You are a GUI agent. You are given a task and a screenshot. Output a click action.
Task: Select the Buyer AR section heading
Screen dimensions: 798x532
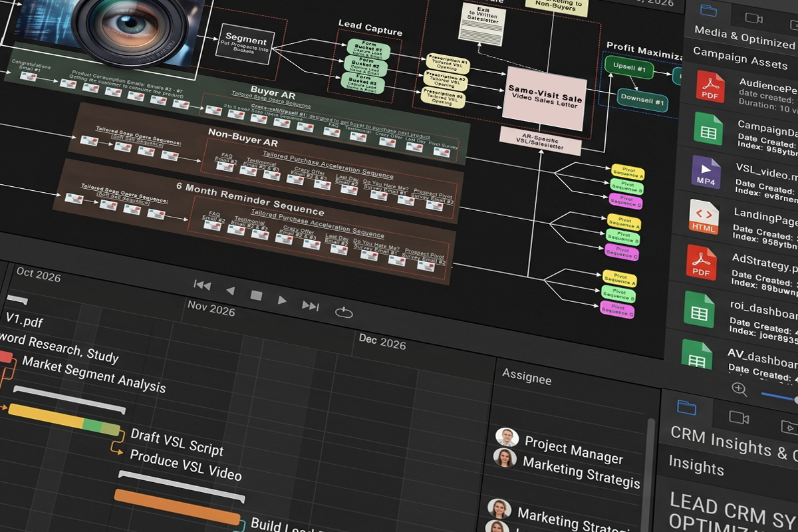coord(273,92)
